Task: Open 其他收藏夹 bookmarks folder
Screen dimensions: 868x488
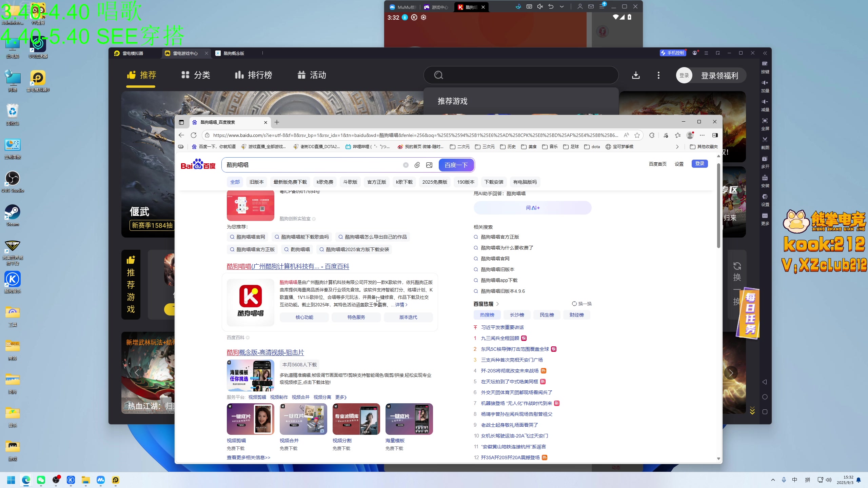Action: [704, 147]
